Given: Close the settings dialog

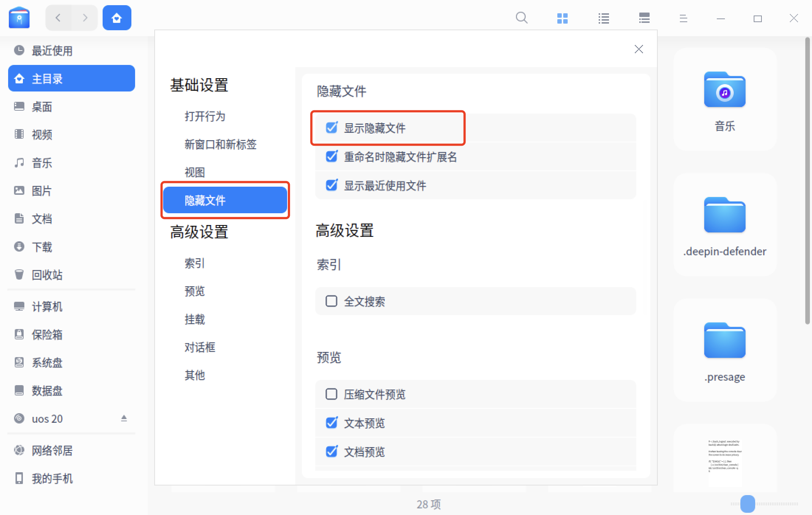Looking at the screenshot, I should point(639,49).
